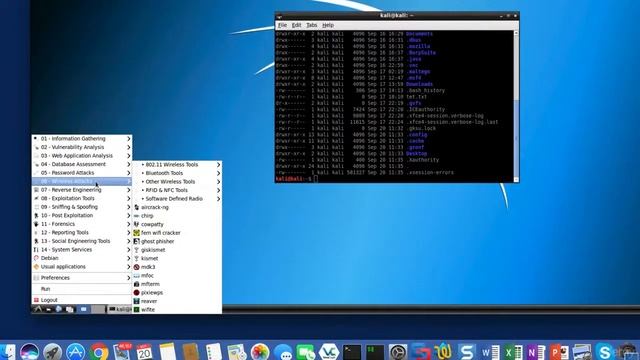This screenshot has width=640, height=360.
Task: Start pixiewps tool
Action: coord(177,293)
